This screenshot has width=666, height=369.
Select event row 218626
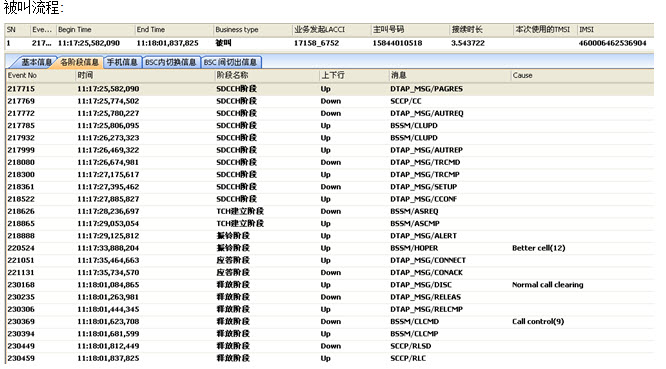coord(330,211)
